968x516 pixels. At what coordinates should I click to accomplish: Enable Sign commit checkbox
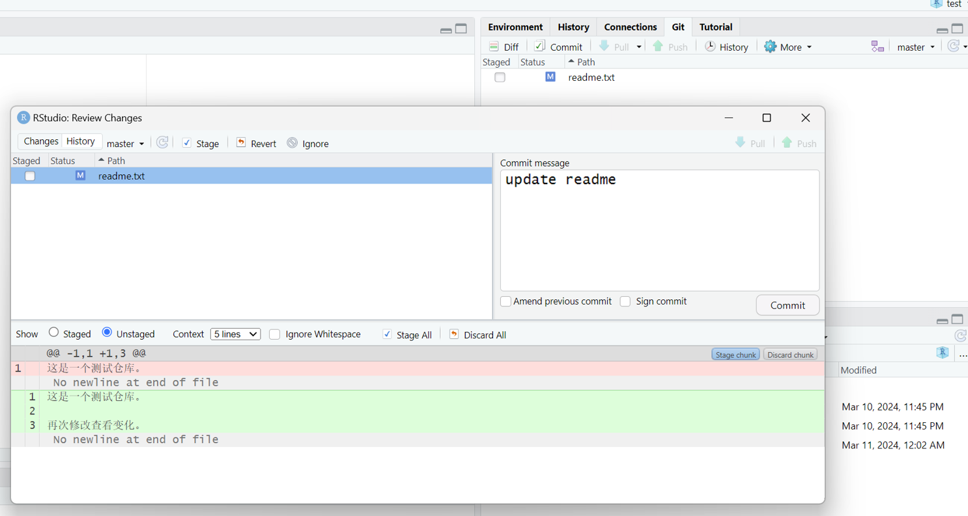pyautogui.click(x=626, y=301)
